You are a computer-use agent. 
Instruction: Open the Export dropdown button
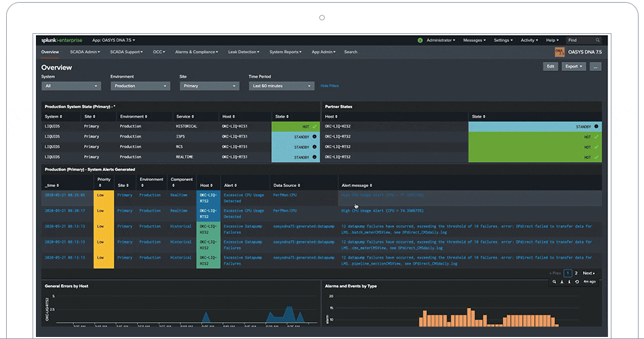(x=573, y=66)
